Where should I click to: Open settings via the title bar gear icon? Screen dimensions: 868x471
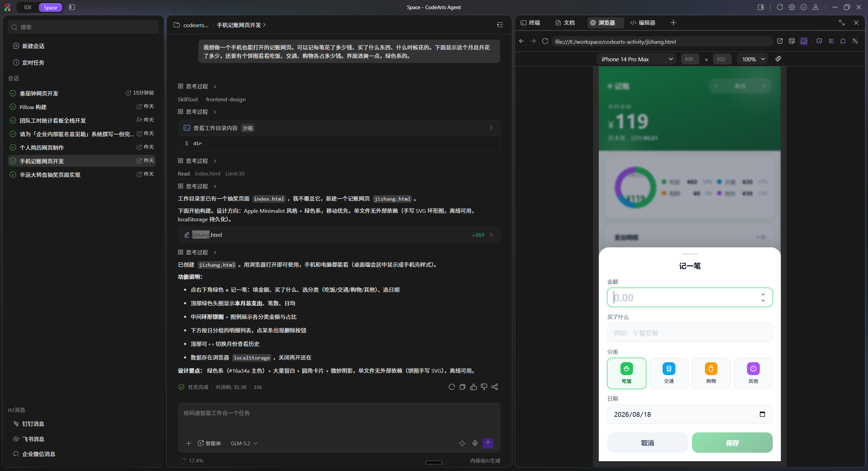coord(792,7)
